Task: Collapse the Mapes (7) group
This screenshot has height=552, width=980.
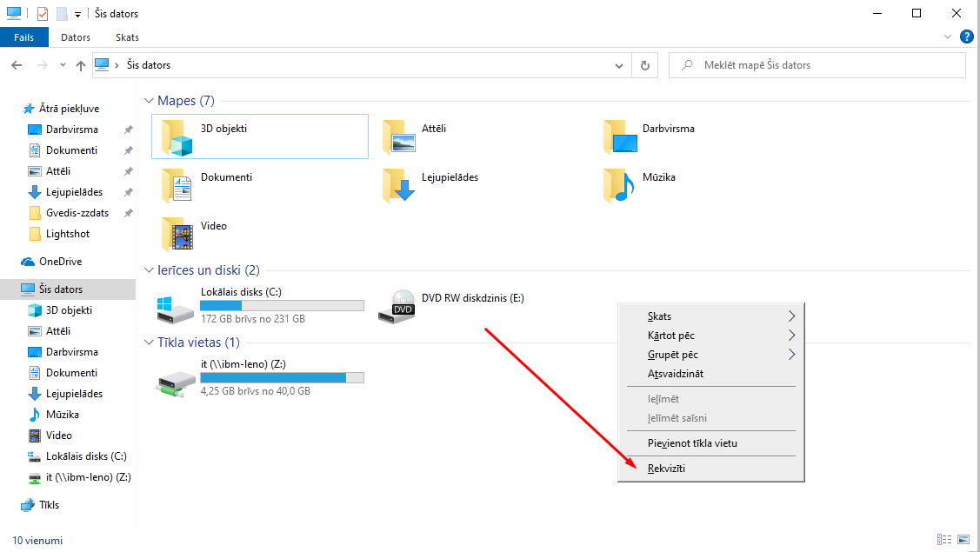Action: coord(149,101)
